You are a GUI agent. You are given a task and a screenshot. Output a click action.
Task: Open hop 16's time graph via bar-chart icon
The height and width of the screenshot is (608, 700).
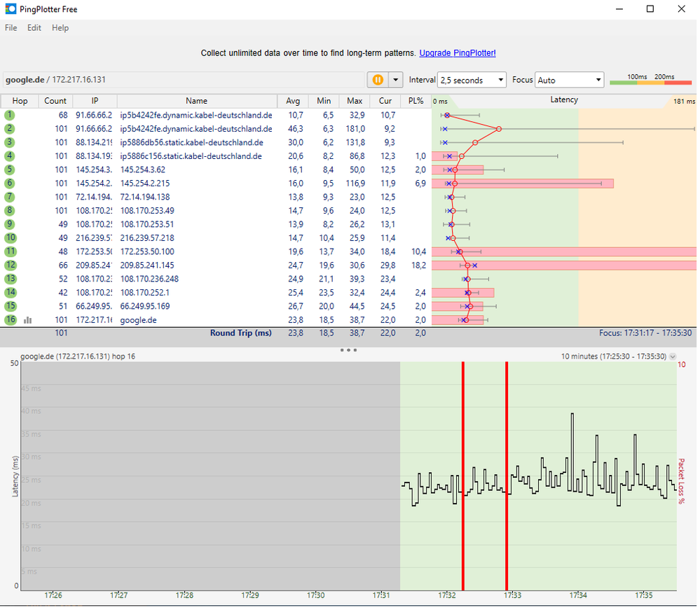[x=27, y=319]
